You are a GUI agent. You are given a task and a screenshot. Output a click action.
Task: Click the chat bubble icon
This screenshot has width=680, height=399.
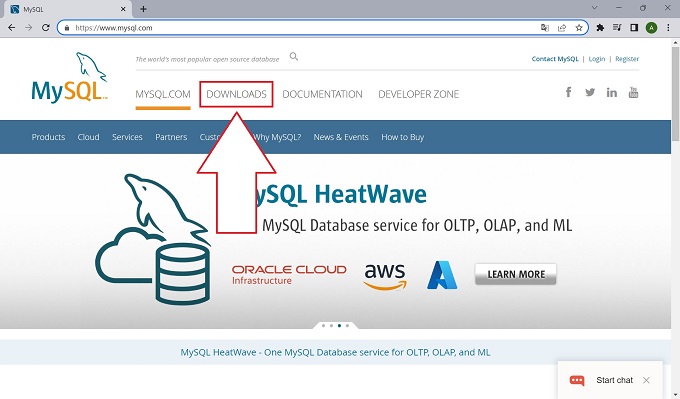[577, 380]
